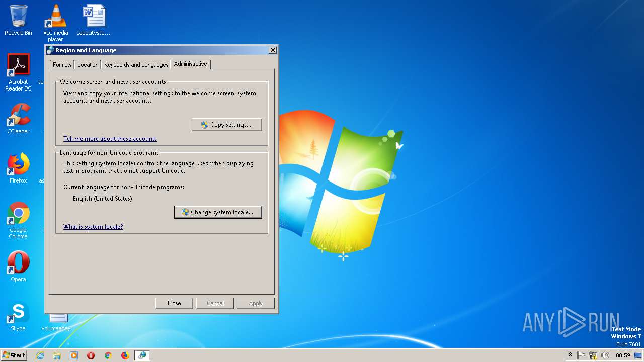The width and height of the screenshot is (644, 362).
Task: Open Windows Explorer folder on taskbar
Action: 57,355
